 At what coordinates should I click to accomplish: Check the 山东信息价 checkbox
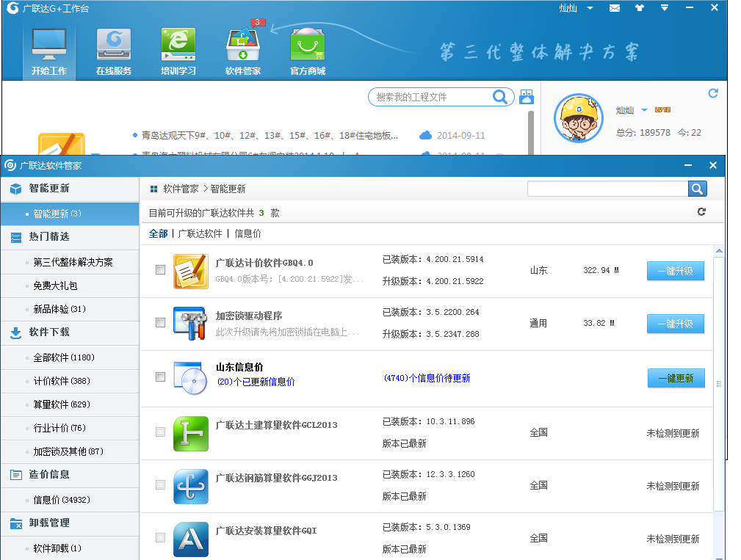click(x=161, y=377)
